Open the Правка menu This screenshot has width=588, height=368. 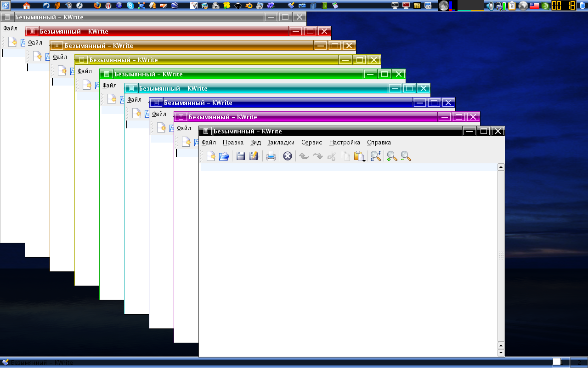point(233,143)
